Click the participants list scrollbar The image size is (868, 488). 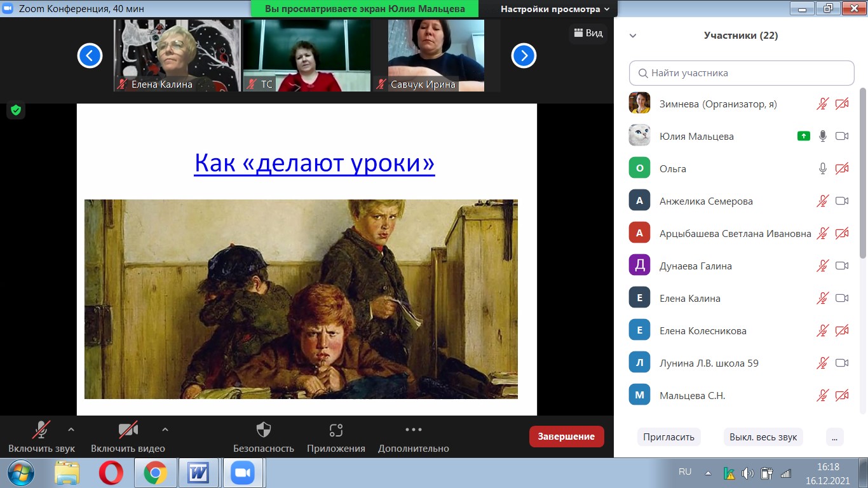[863, 173]
